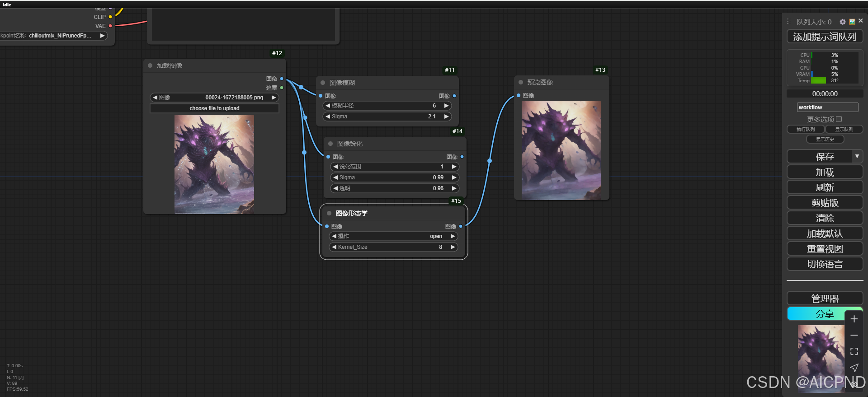Click 添加提示词队列 button

pos(825,37)
